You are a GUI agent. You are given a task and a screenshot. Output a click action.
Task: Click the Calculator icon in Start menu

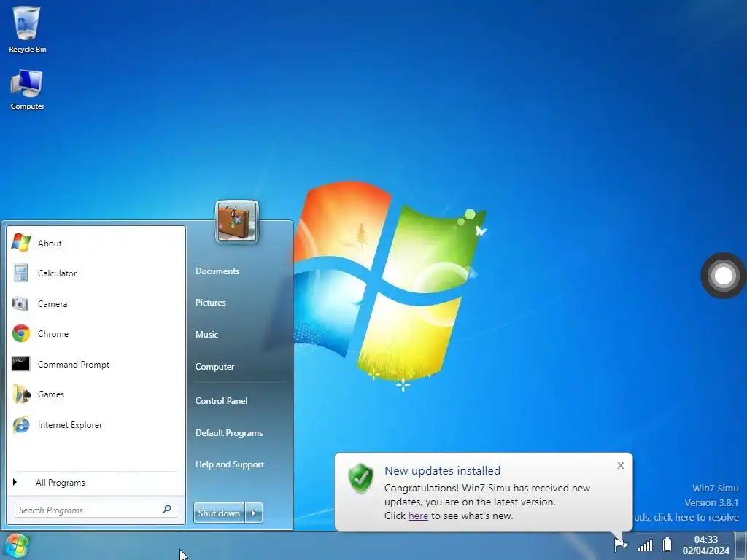click(20, 273)
